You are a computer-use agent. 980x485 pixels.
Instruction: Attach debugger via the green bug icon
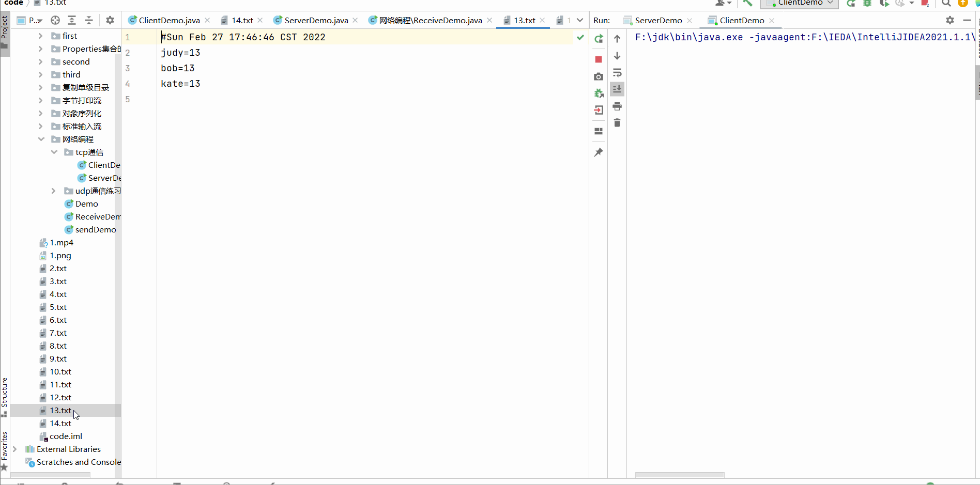click(599, 93)
